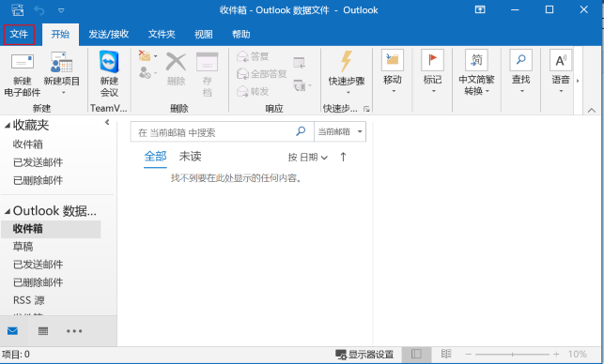Open the 标记 flag menu

coord(432,72)
